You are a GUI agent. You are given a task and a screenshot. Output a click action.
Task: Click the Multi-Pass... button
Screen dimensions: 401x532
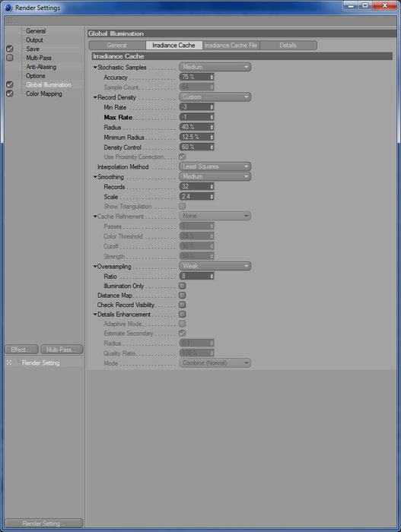pos(62,350)
